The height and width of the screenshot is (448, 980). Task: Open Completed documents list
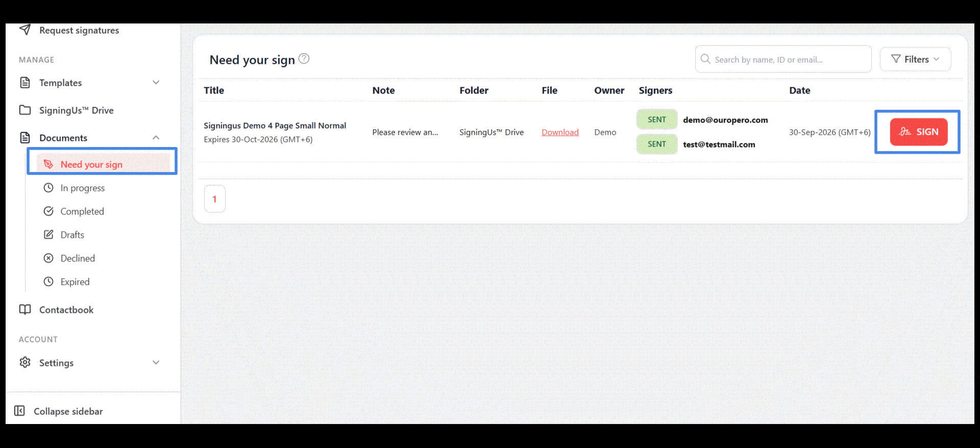coord(82,211)
